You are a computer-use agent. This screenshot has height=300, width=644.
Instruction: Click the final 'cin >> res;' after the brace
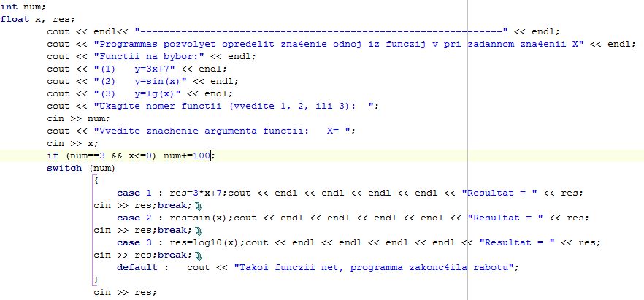(126, 292)
